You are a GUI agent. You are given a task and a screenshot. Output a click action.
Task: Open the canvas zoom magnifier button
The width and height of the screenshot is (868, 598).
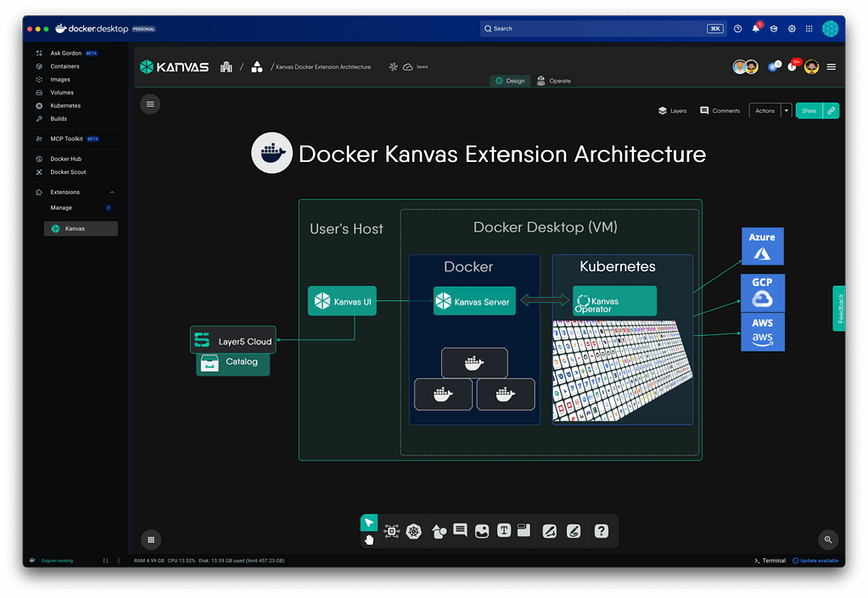[x=828, y=539]
